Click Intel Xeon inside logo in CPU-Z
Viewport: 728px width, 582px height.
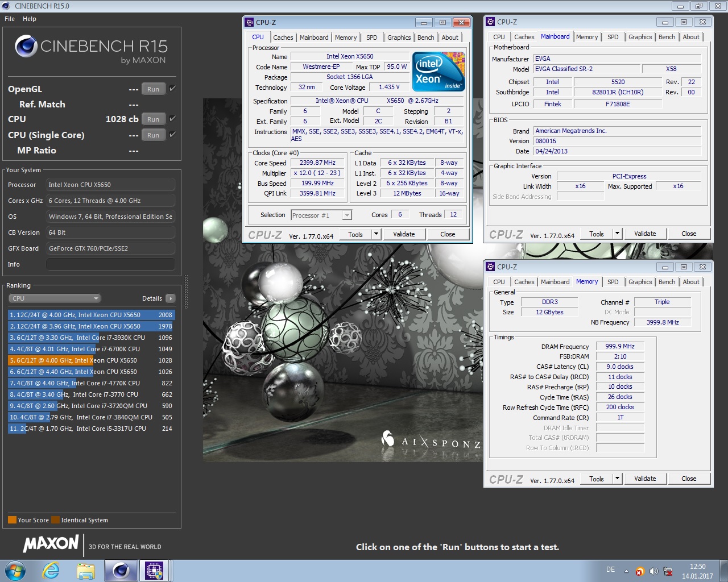(x=439, y=72)
